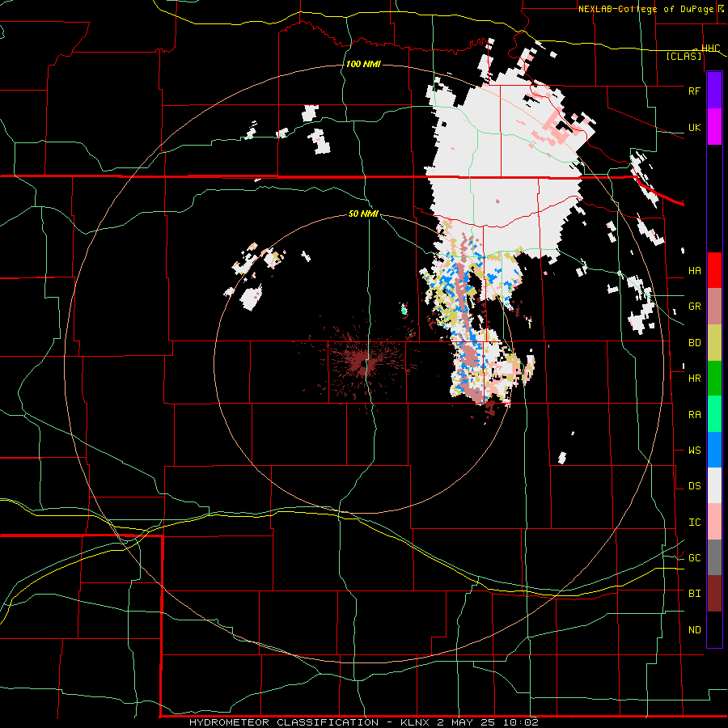Click the HR green legend color block
Image resolution: width=728 pixels, height=728 pixels.
click(714, 379)
